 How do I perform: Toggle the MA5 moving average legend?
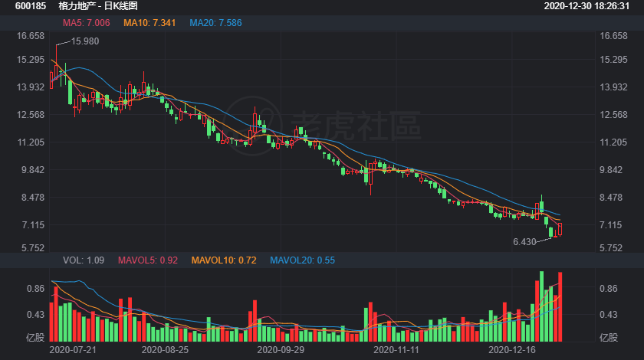87,23
